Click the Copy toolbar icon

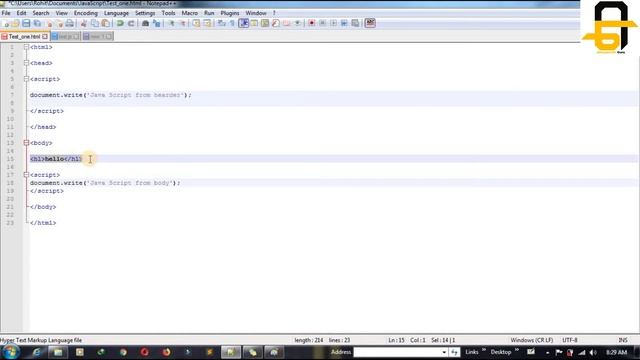click(95, 23)
